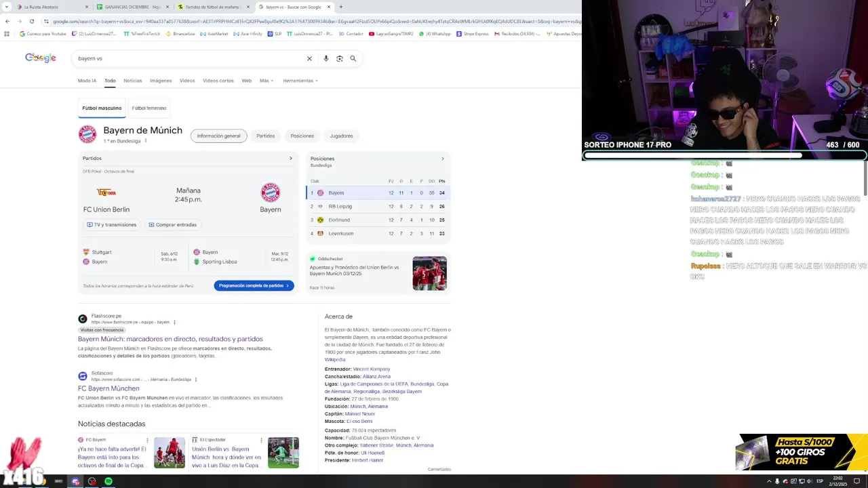Reload the page with the refresh icon
Viewport: 868px width, 488px height.
pos(31,21)
